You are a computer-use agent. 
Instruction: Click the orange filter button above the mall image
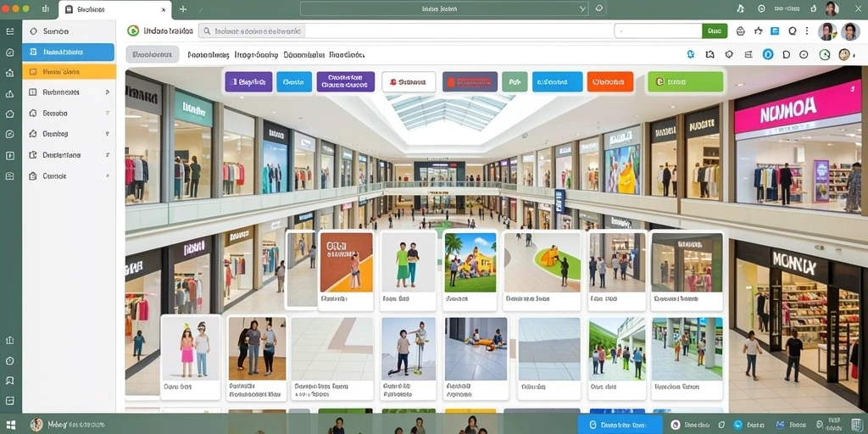click(610, 82)
